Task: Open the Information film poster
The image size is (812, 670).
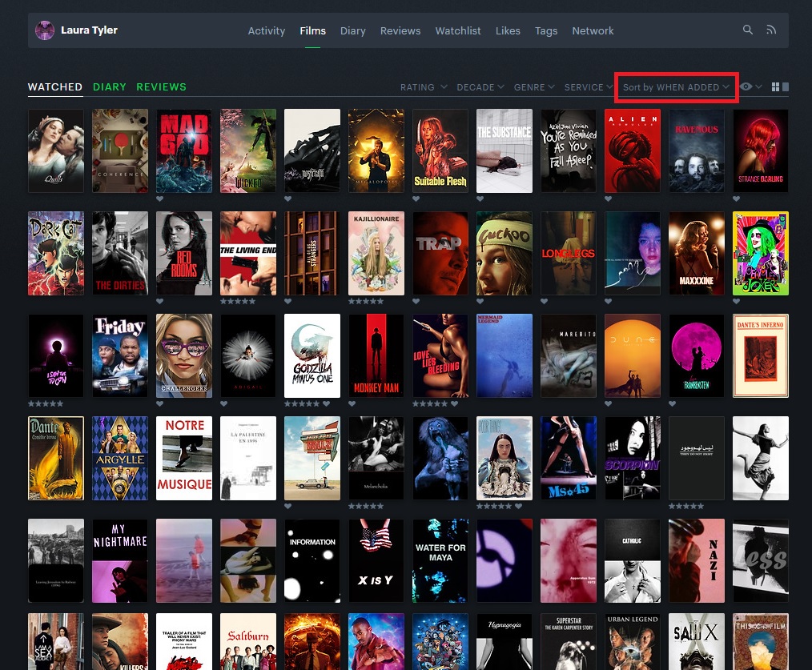Action: (312, 561)
